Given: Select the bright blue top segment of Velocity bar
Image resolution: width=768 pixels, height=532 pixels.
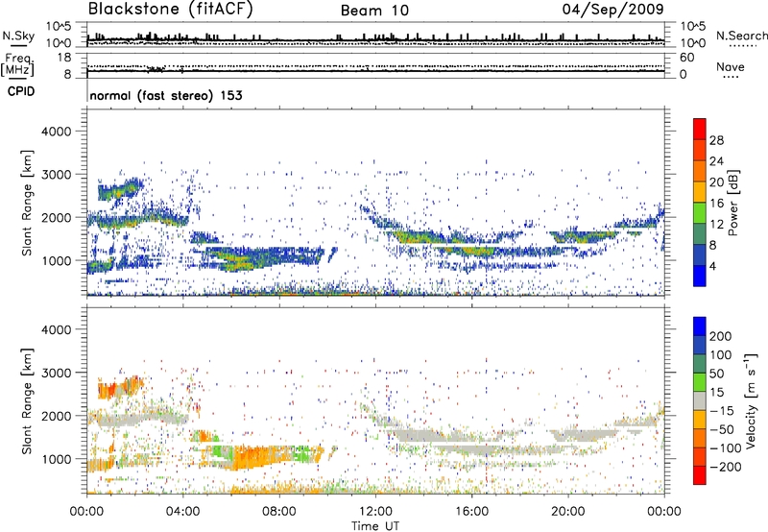Looking at the screenshot, I should (x=700, y=326).
